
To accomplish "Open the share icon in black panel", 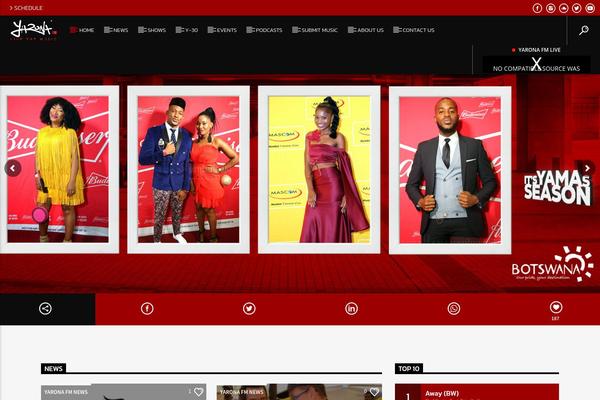I will [45, 309].
